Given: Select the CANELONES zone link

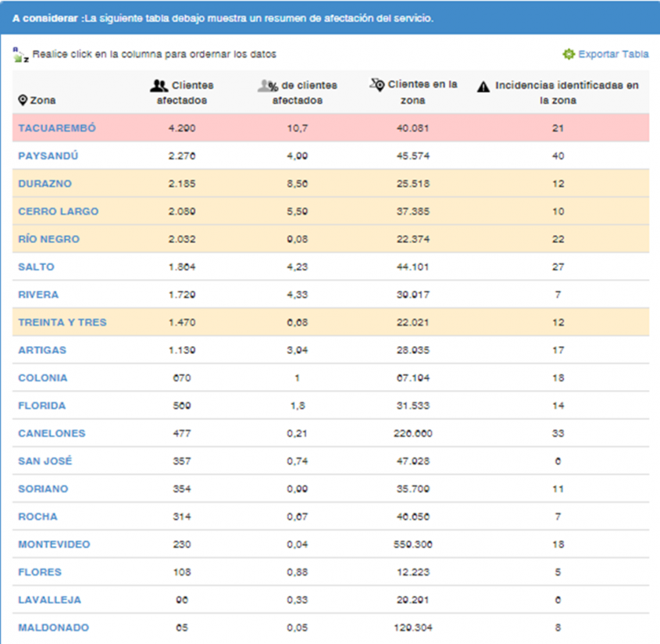Looking at the screenshot, I should point(52,434).
